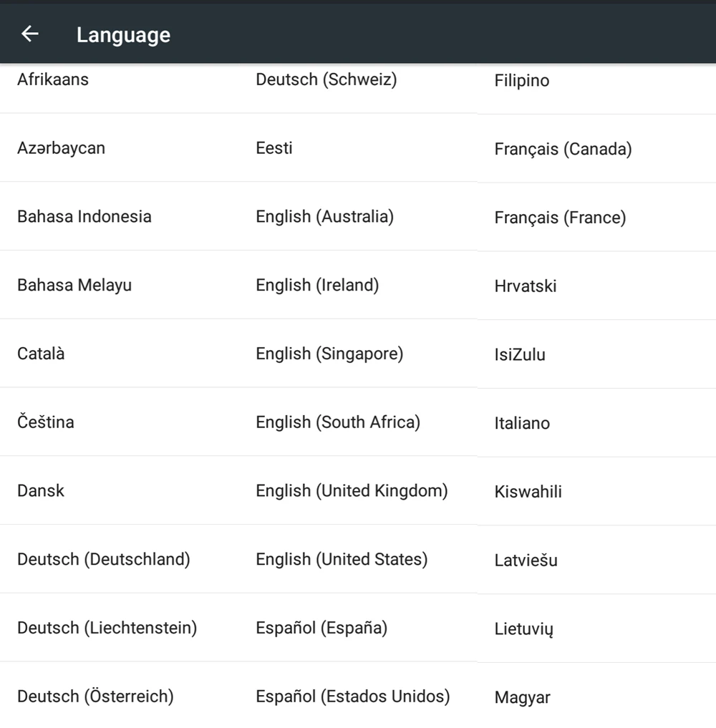
Task: Select Español (España)
Action: pos(321,628)
